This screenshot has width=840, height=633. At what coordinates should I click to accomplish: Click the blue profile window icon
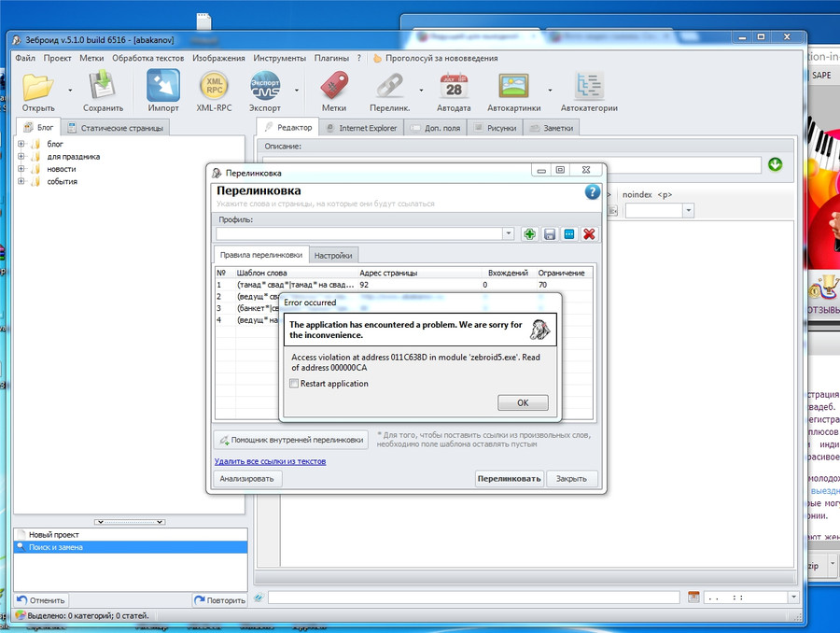point(569,234)
